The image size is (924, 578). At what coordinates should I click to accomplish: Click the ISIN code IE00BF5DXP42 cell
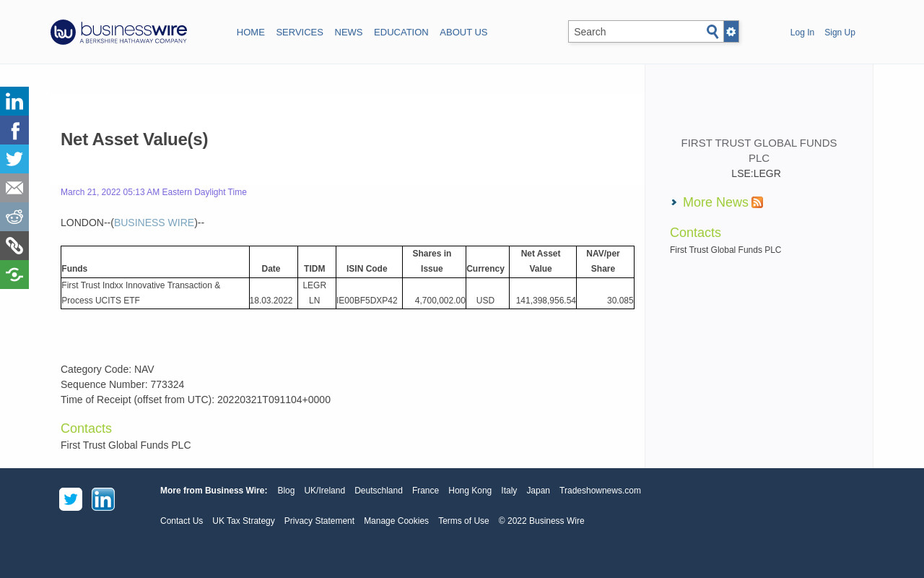click(x=369, y=293)
